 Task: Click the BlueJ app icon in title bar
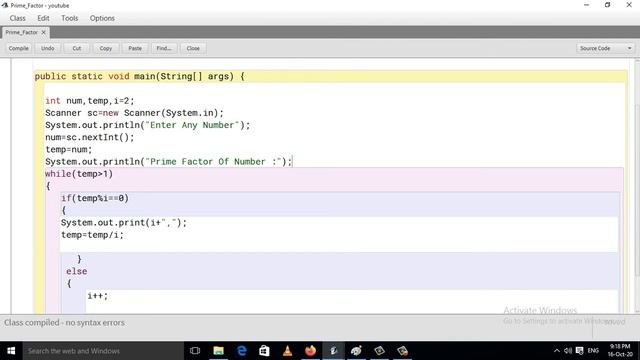coord(5,5)
